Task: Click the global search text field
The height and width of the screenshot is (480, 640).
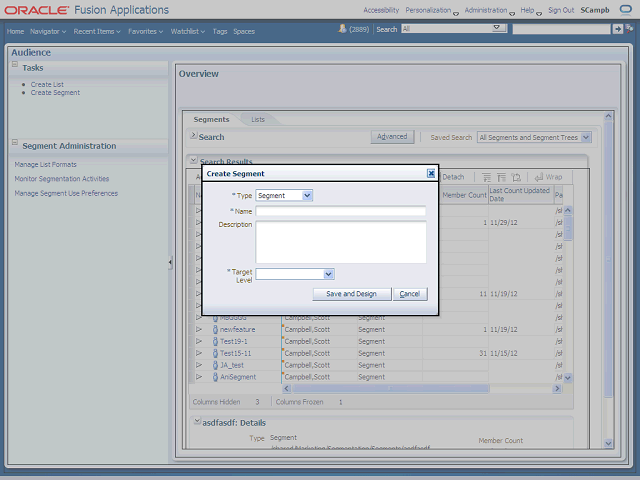Action: tap(561, 29)
